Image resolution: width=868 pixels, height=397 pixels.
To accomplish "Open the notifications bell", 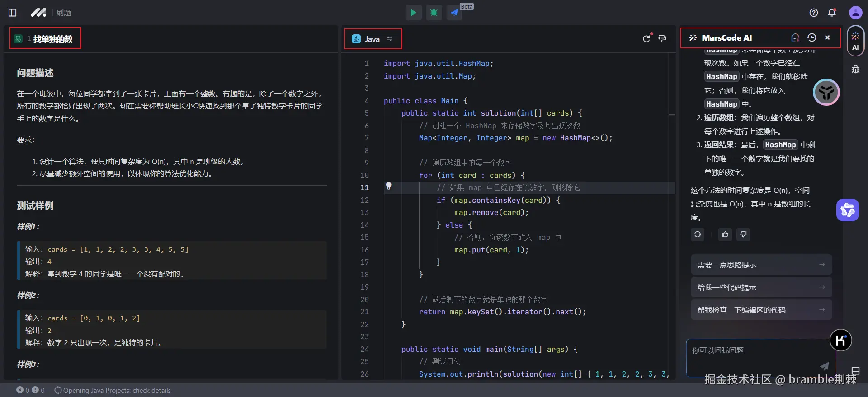I will click(x=832, y=13).
